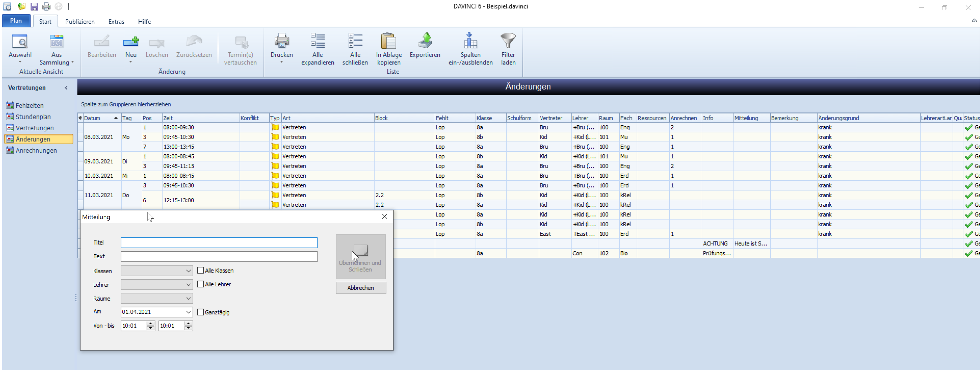Click green check status in first row
Image resolution: width=980 pixels, height=370 pixels.
[x=969, y=127]
